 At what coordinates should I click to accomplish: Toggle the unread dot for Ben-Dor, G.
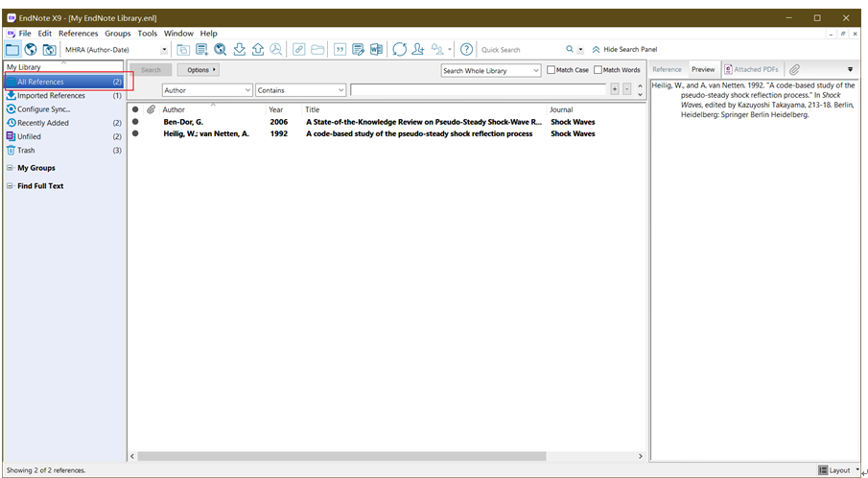(135, 122)
